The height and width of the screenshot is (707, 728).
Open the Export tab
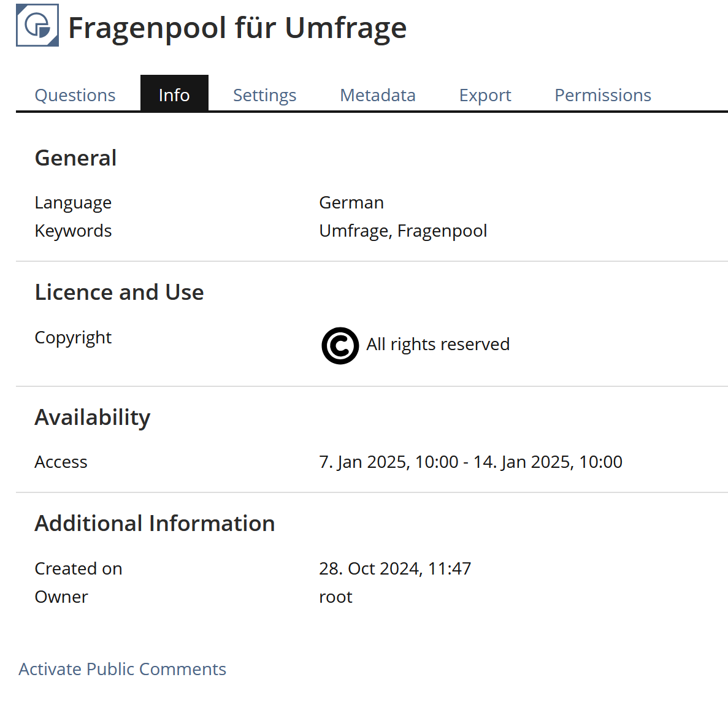[x=485, y=95]
